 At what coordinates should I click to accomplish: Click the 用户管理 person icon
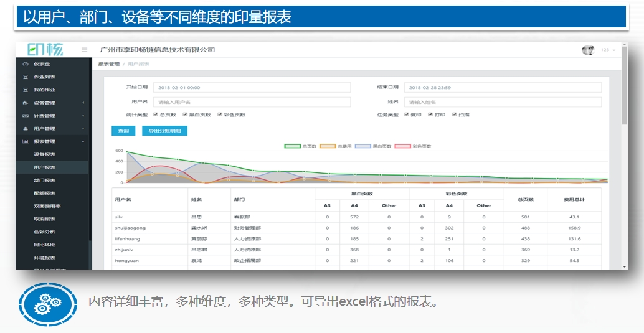[x=26, y=129]
